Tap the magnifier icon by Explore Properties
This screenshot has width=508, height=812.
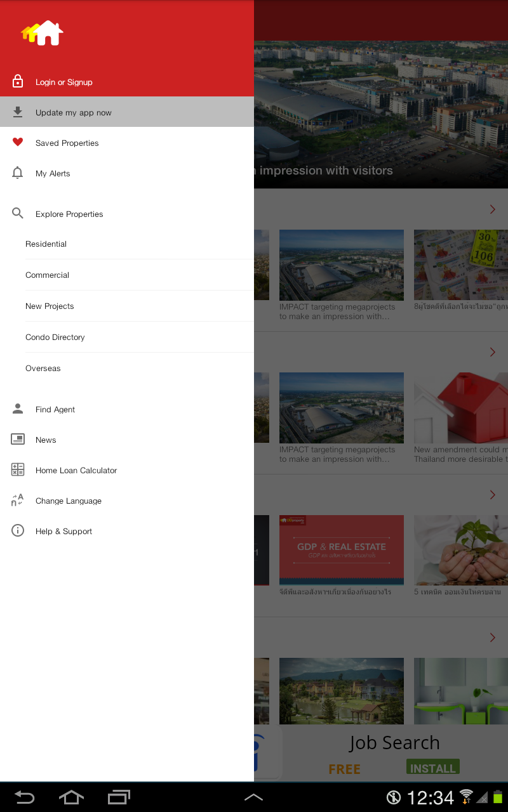[18, 214]
